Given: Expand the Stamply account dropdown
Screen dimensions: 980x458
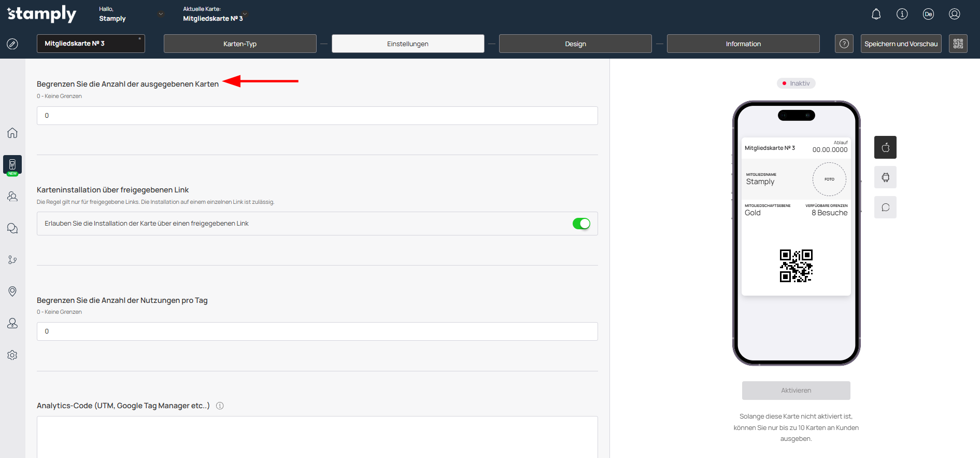Looking at the screenshot, I should 161,14.
